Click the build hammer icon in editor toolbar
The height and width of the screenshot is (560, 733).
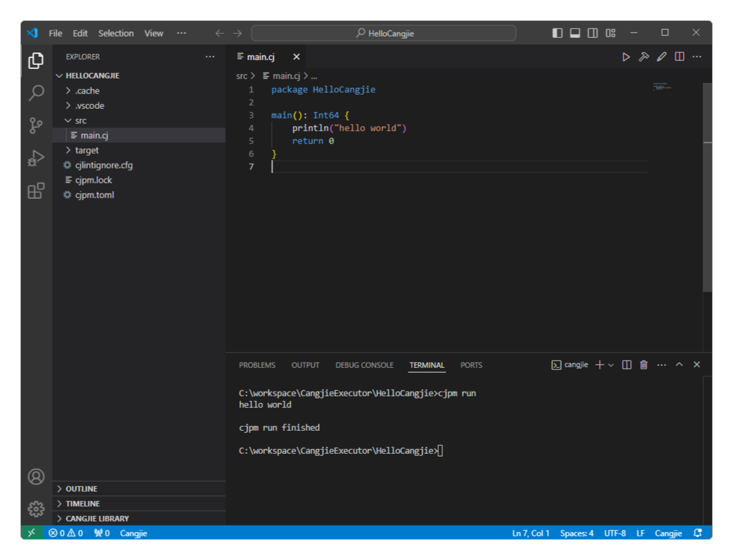(x=644, y=57)
